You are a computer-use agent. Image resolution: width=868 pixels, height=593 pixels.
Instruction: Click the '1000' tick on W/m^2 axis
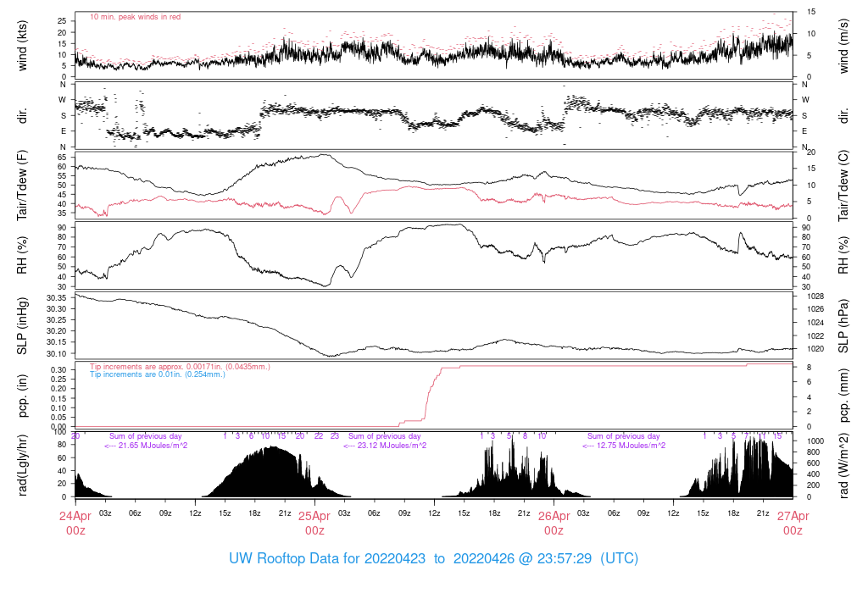coord(816,441)
